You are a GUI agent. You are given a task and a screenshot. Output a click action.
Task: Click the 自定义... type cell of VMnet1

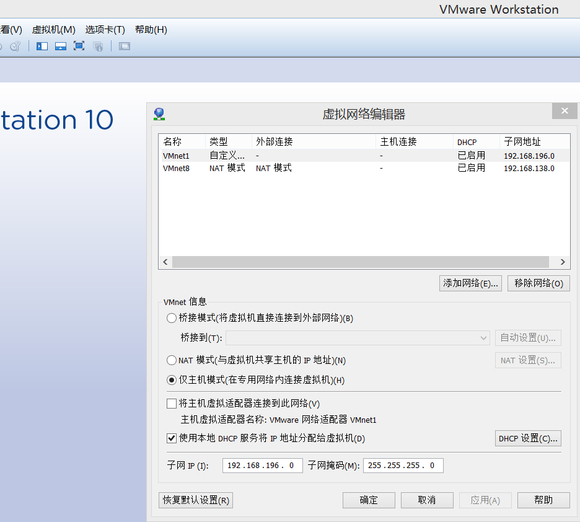point(227,156)
